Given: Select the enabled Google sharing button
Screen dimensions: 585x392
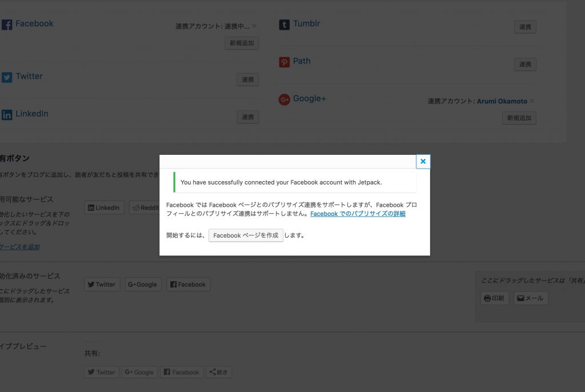Looking at the screenshot, I should 143,285.
